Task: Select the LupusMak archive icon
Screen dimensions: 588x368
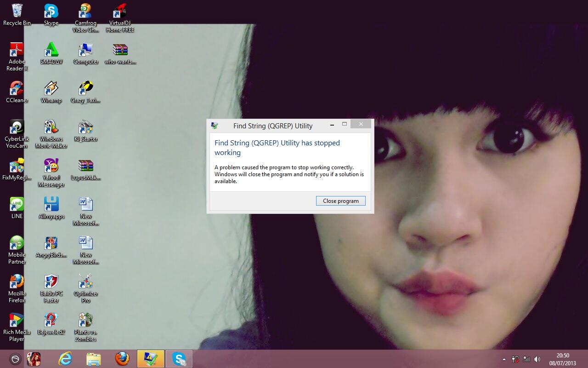Action: pos(85,169)
